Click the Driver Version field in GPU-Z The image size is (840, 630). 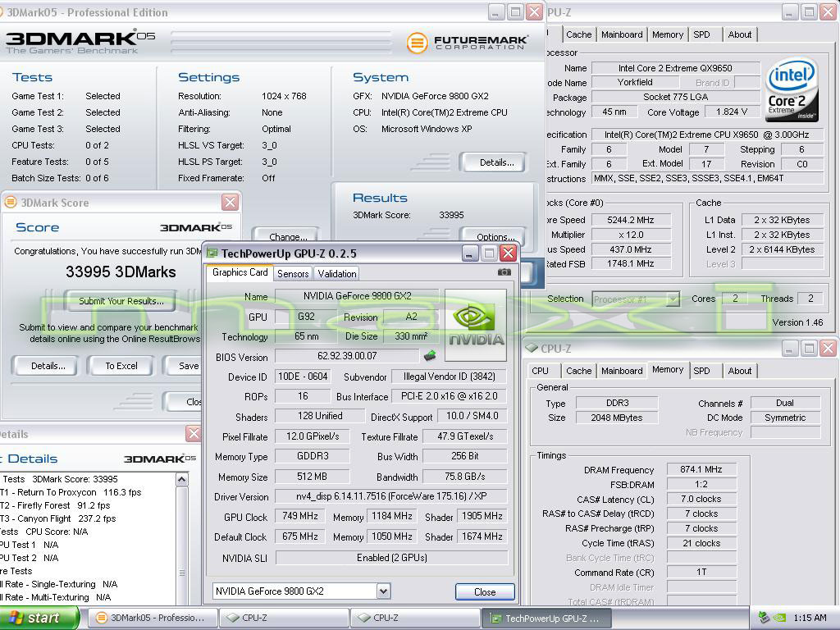tap(391, 496)
